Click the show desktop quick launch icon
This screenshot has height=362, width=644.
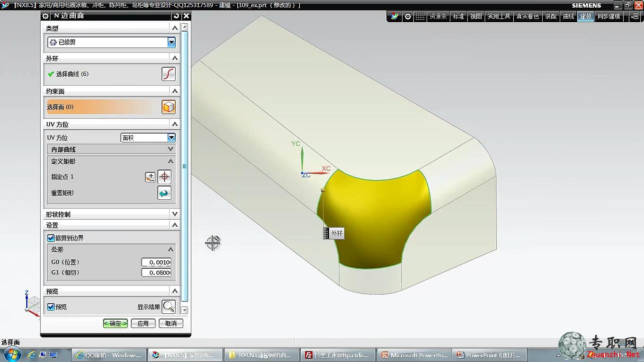[x=43, y=354]
